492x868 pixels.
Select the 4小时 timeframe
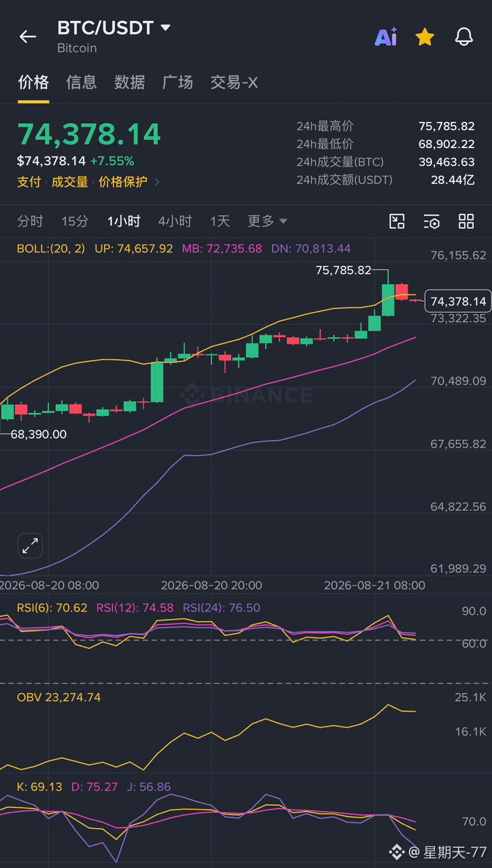click(175, 221)
